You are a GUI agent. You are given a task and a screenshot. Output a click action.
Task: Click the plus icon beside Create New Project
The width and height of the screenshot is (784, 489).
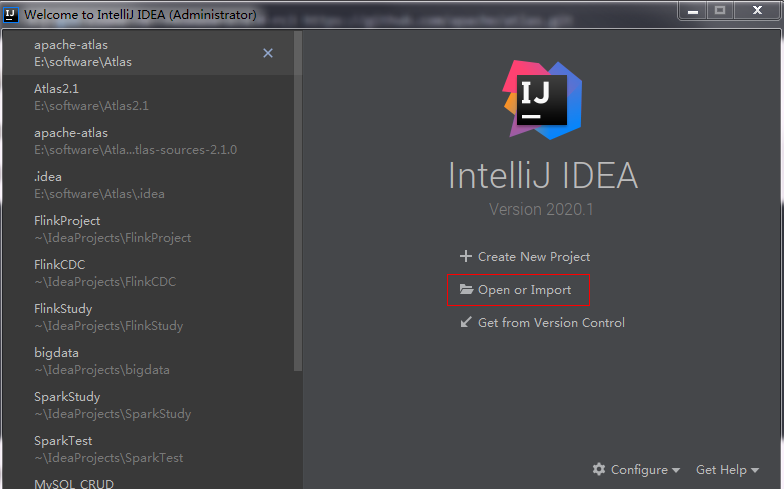click(466, 256)
